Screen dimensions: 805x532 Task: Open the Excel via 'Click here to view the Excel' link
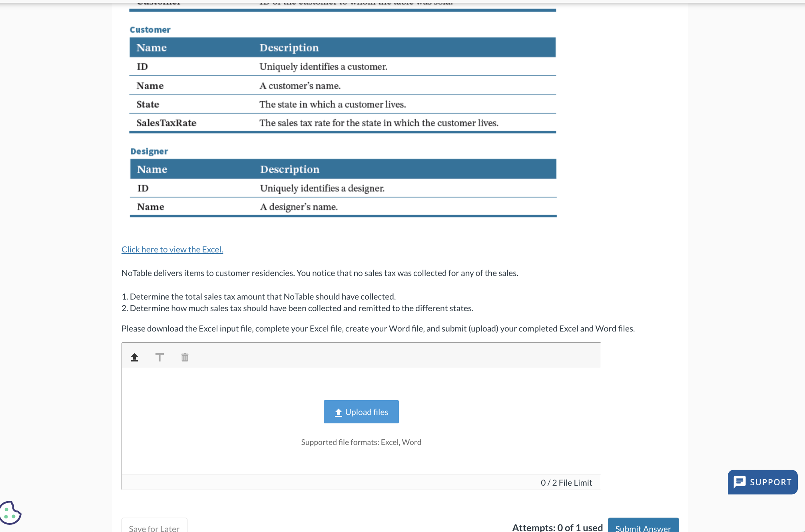point(172,249)
